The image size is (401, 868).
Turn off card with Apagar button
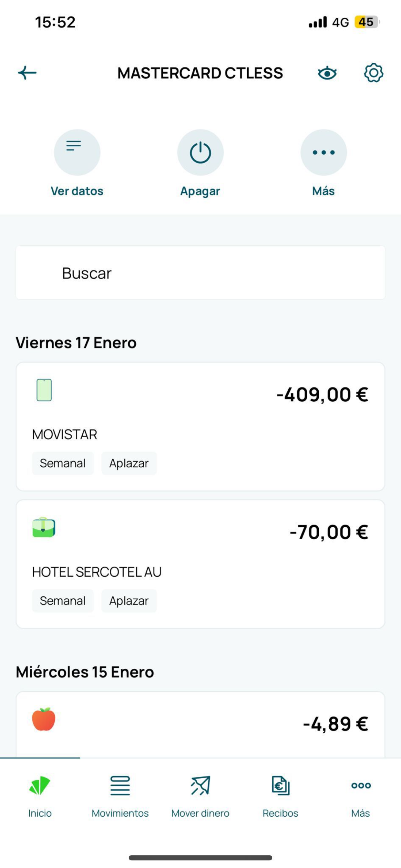click(x=200, y=152)
